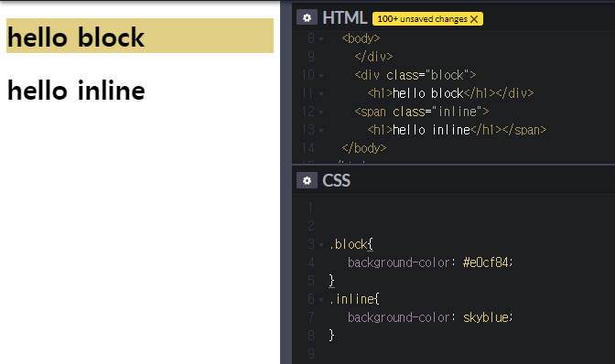
Task: Click the </body> closing tag
Action: click(364, 148)
